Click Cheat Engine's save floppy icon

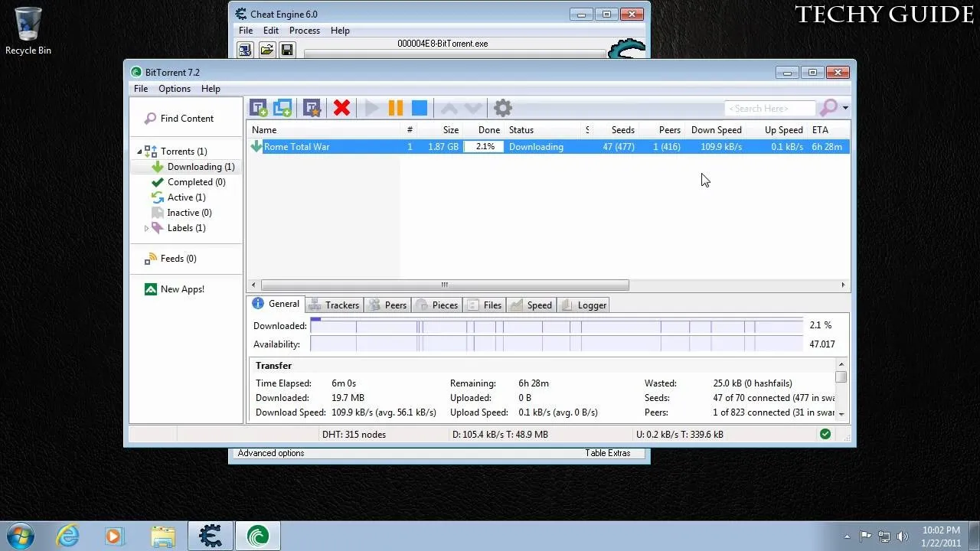click(287, 51)
